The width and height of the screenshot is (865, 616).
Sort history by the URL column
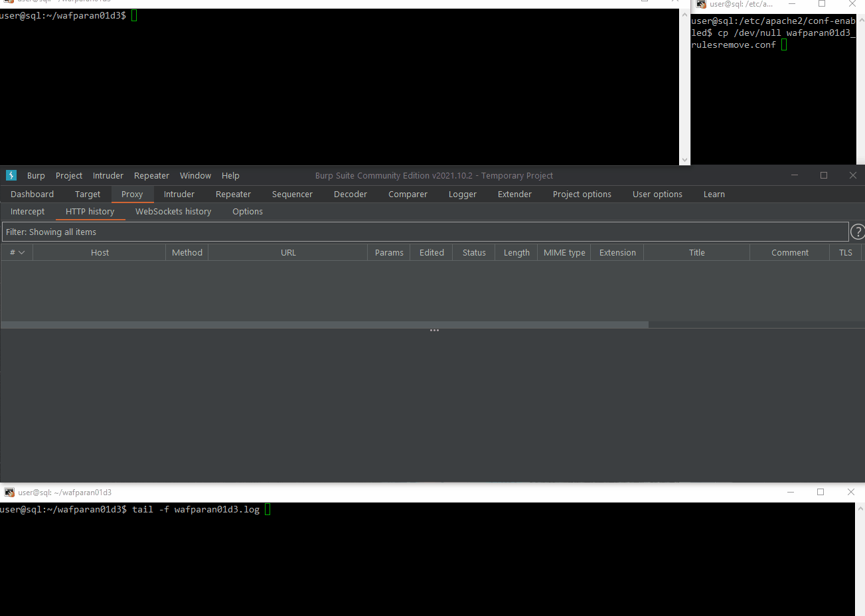(x=288, y=253)
